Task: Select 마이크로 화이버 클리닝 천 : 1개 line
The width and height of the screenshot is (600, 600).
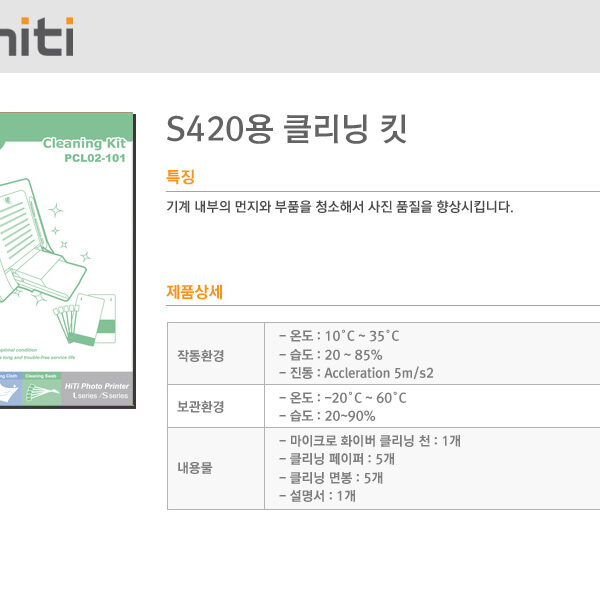Action: click(x=370, y=440)
